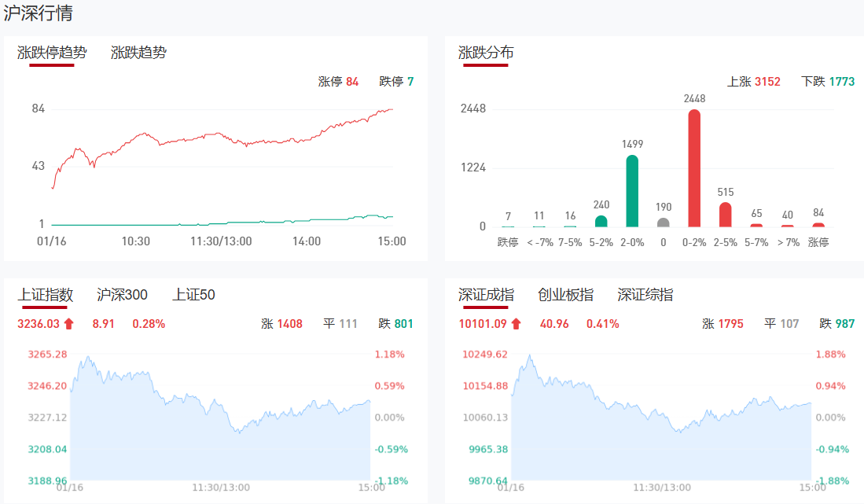Open the 深证综指 tab

[x=645, y=295]
